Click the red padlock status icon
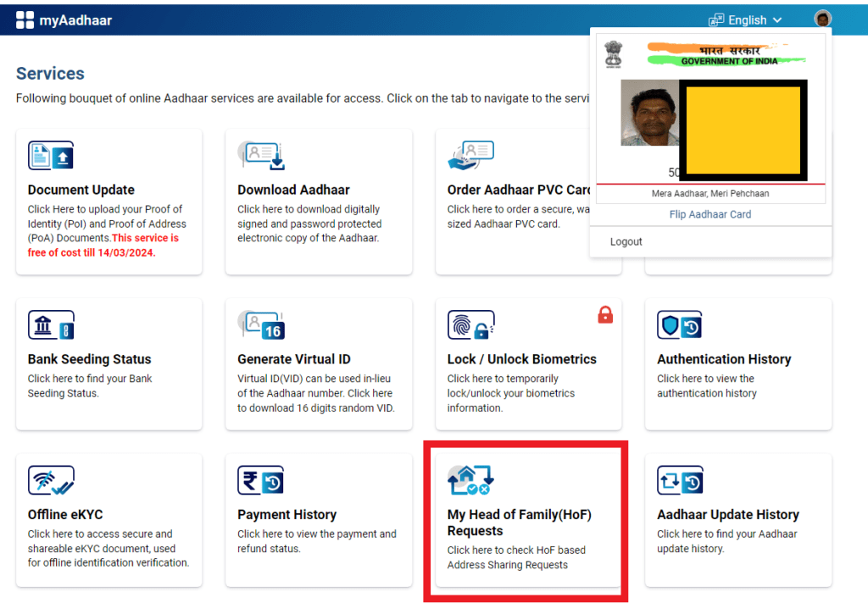868x609 pixels. 605,315
